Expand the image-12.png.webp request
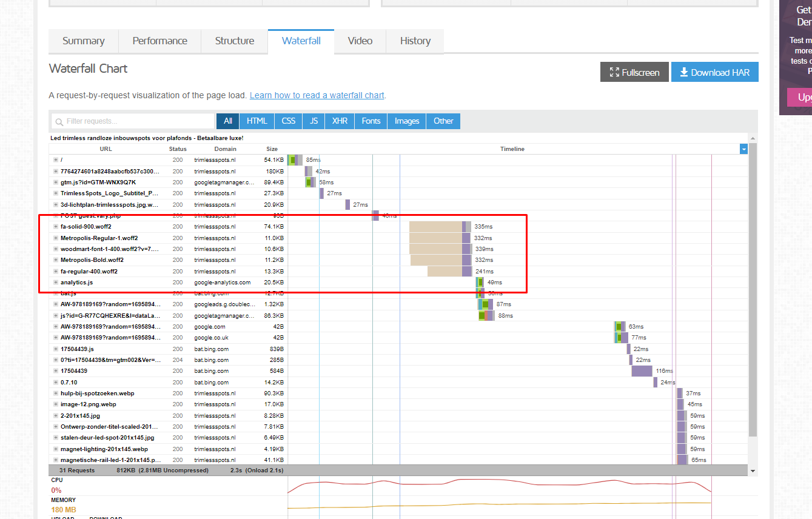The image size is (812, 519). (x=56, y=404)
